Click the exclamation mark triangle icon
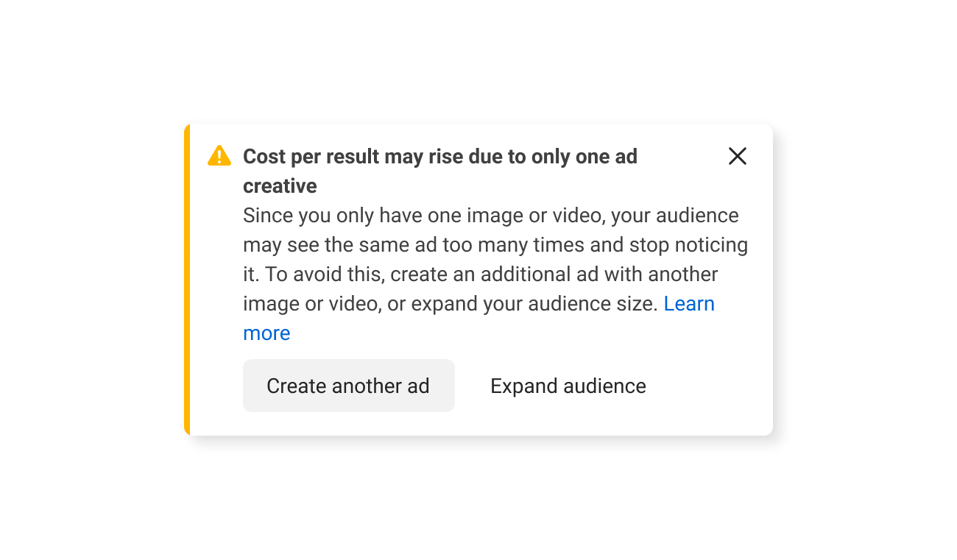This screenshot has height=560, width=957. pyautogui.click(x=219, y=156)
